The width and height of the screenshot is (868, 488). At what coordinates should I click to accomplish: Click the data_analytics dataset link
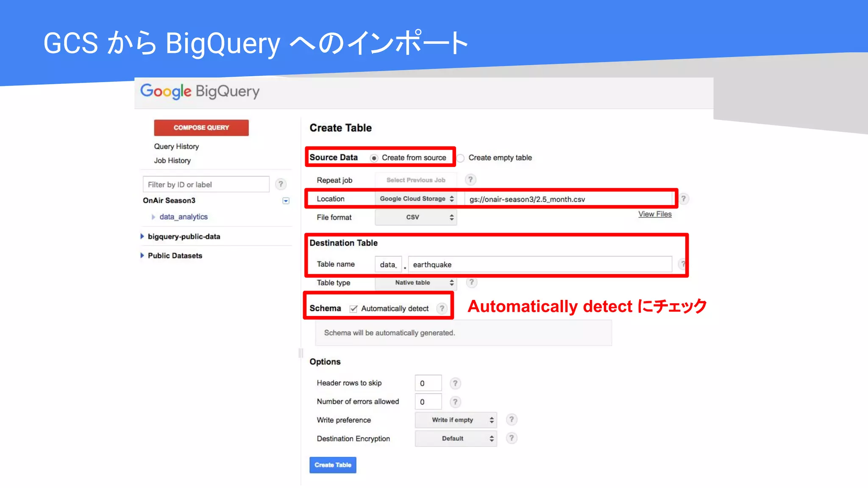[184, 217]
